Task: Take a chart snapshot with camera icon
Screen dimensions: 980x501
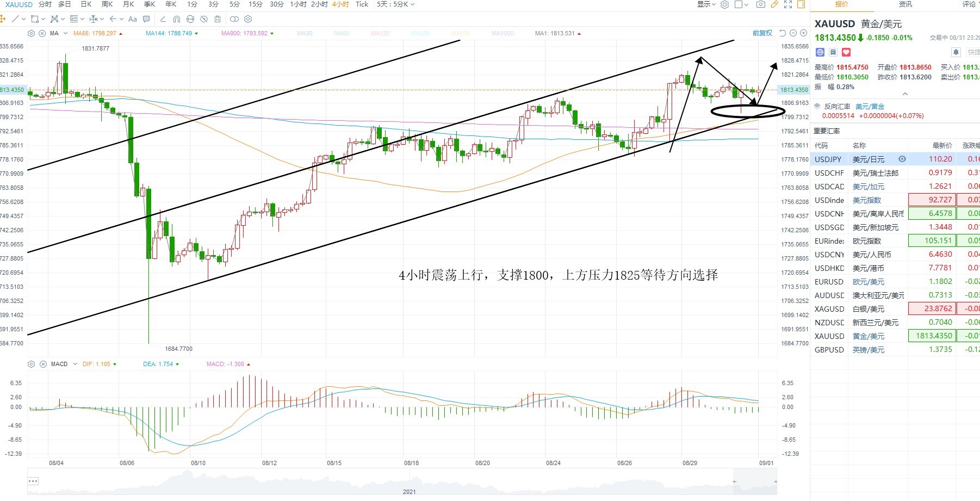Action: coord(760,4)
